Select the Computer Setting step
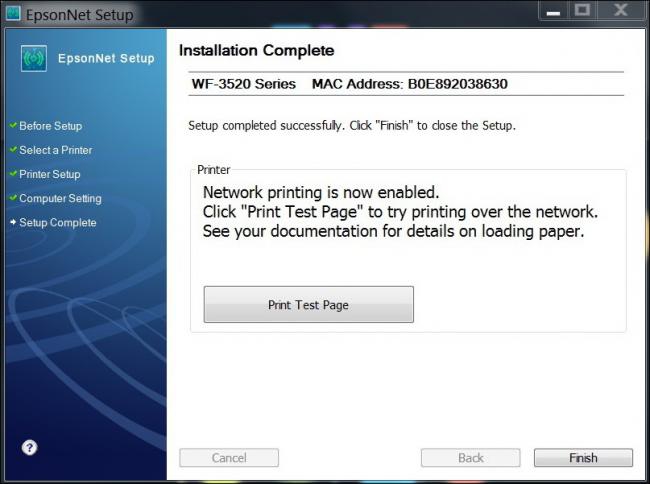Image resolution: width=650 pixels, height=484 pixels. point(60,198)
